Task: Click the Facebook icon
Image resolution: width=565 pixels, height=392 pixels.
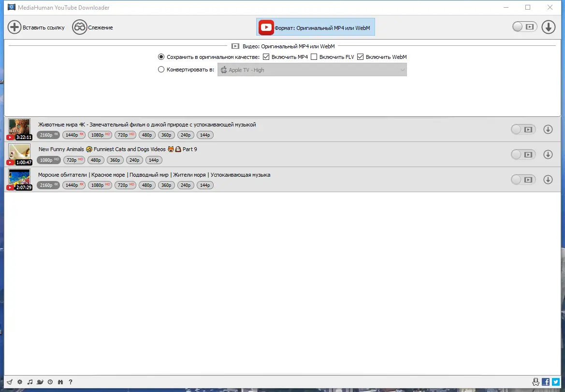Action: (546, 382)
